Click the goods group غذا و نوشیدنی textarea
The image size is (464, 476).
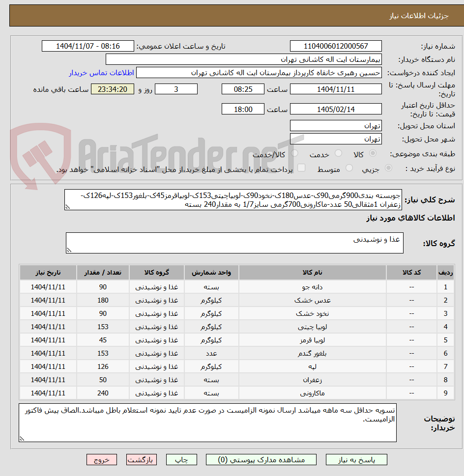tap(234, 243)
